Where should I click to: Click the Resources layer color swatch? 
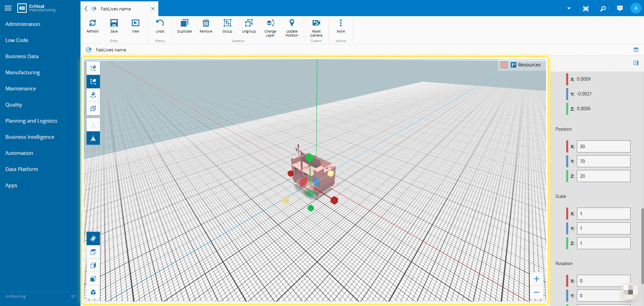[504, 65]
